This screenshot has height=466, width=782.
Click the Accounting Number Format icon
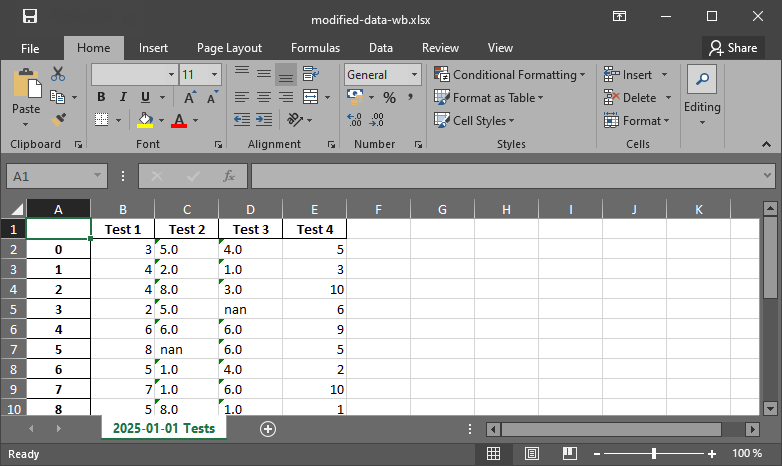355,96
